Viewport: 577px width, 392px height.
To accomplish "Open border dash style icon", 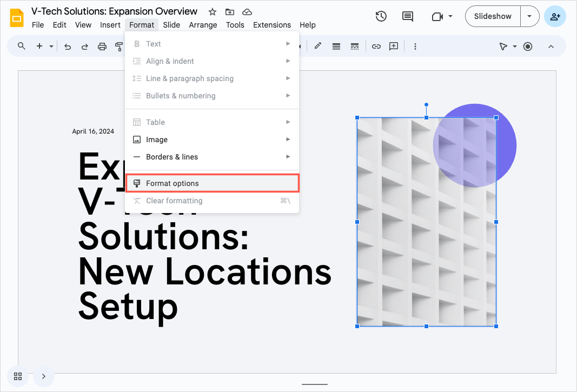I will tap(354, 46).
